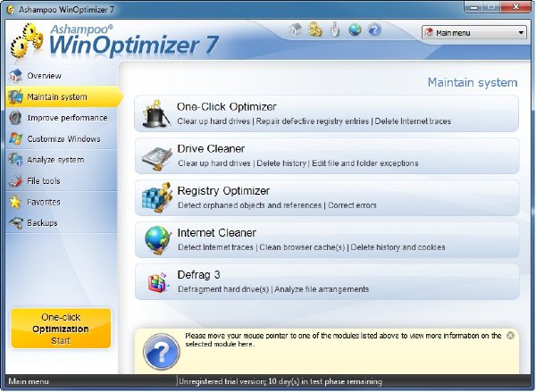Open the Registry Optimizer module
The width and height of the screenshot is (536, 392).
tap(327, 198)
